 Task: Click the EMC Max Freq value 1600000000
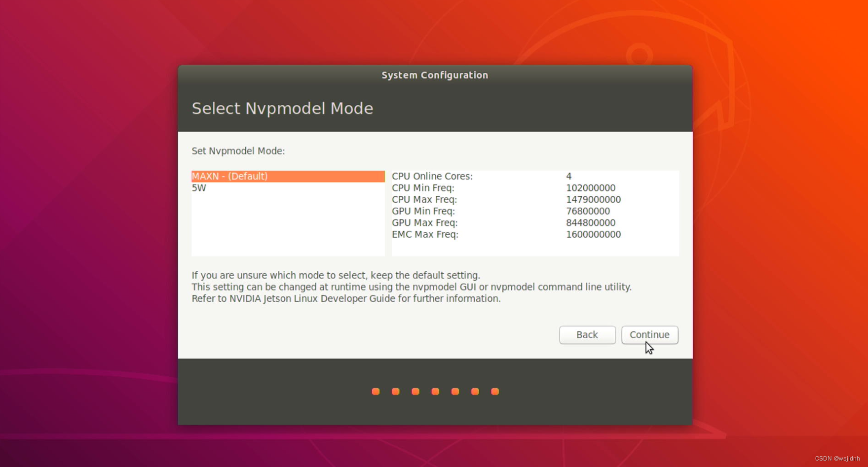(x=594, y=234)
